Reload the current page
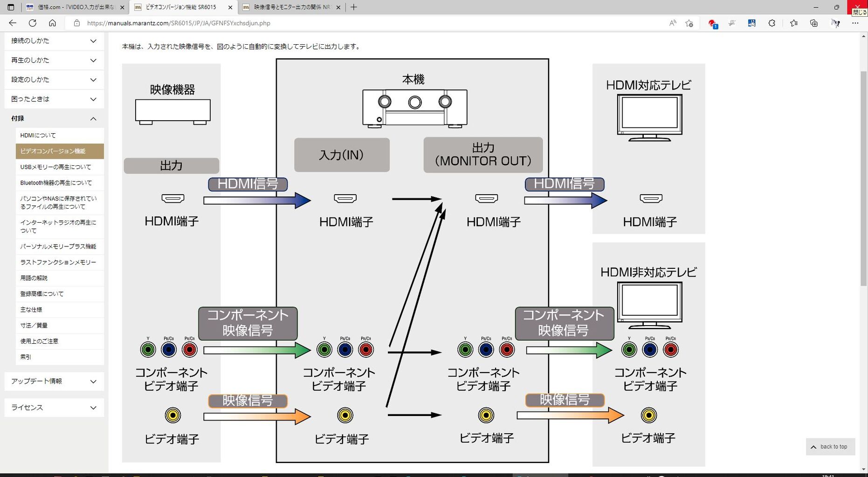 33,23
